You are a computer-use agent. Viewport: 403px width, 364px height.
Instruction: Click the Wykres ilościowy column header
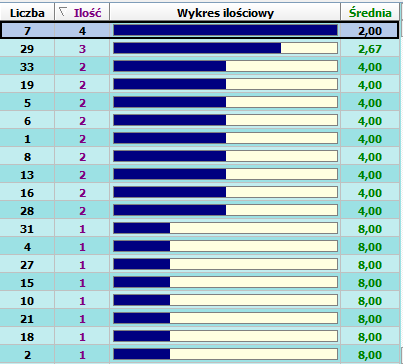coord(225,13)
